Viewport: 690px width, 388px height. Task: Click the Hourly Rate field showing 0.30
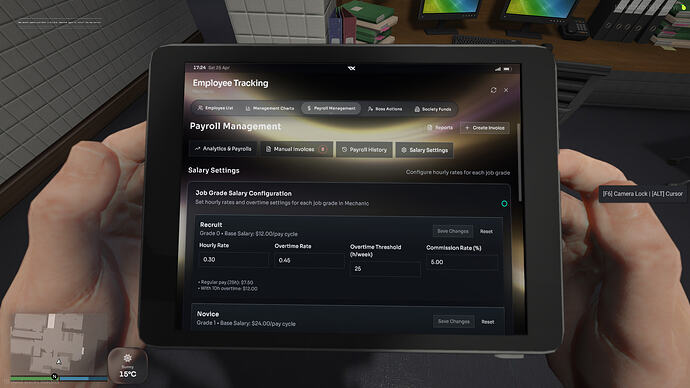(233, 260)
